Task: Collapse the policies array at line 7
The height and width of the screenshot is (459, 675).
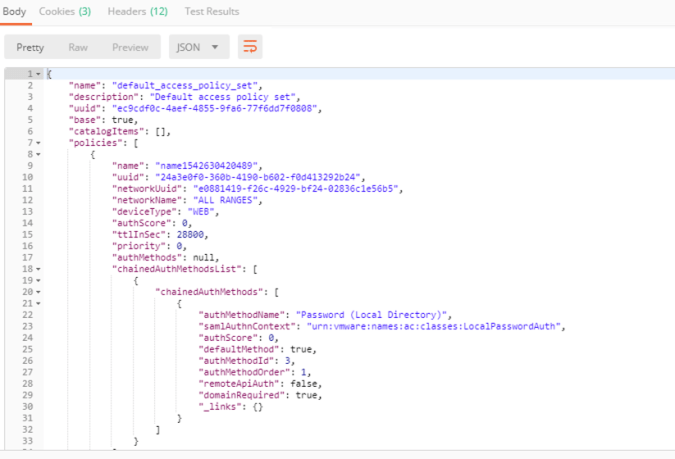Action: [x=38, y=143]
